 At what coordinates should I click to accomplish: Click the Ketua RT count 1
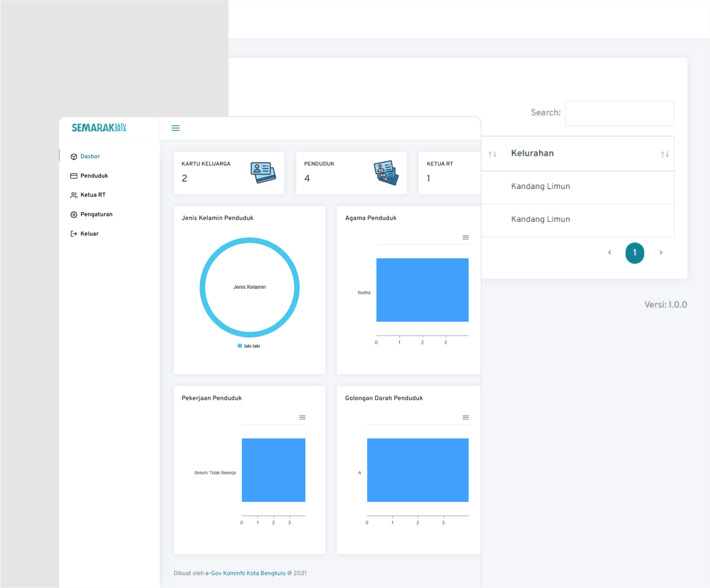tap(429, 178)
